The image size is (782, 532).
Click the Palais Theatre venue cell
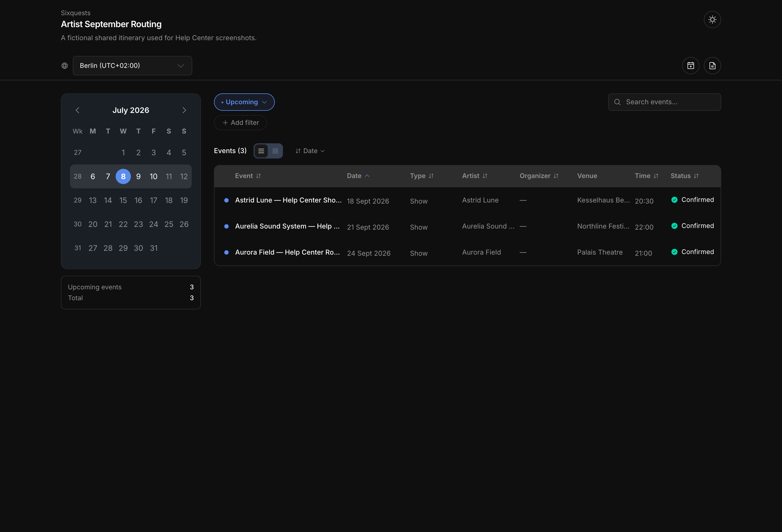tap(600, 252)
